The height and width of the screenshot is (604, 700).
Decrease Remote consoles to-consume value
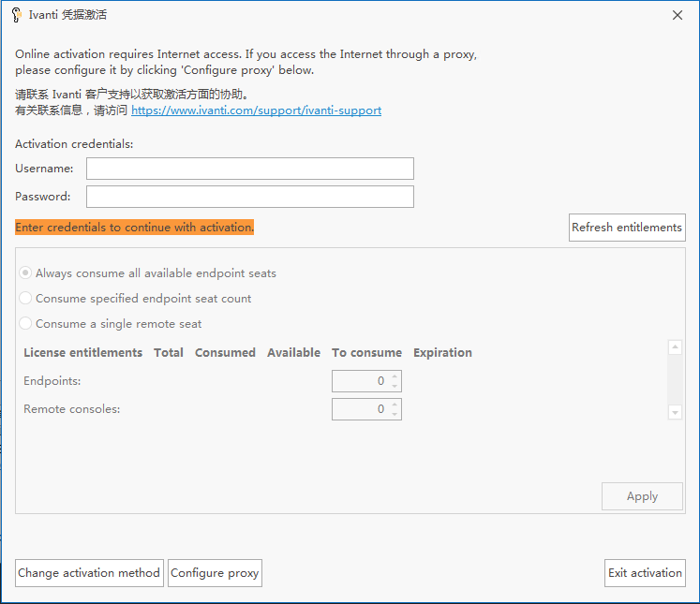point(395,414)
